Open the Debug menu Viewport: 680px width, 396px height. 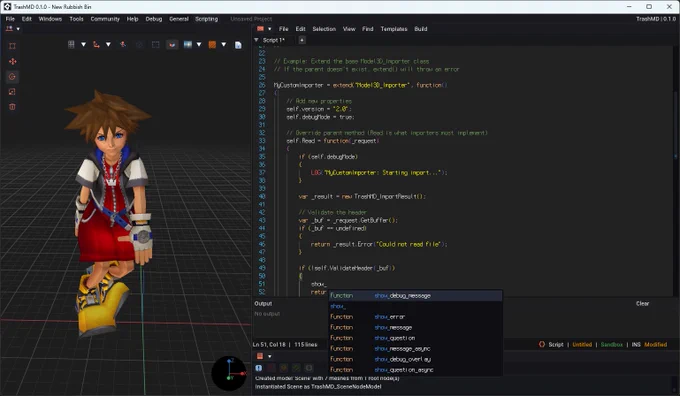tap(154, 19)
